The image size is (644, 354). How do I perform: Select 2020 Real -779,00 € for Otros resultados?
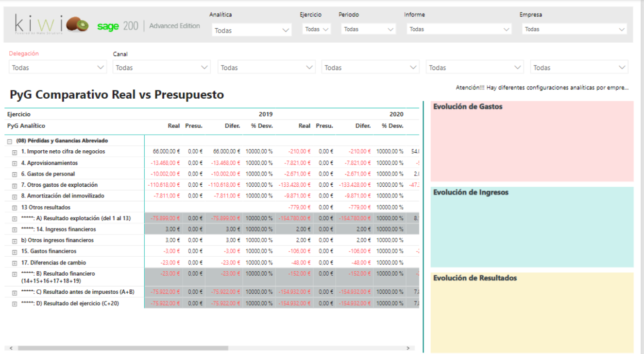(300, 207)
